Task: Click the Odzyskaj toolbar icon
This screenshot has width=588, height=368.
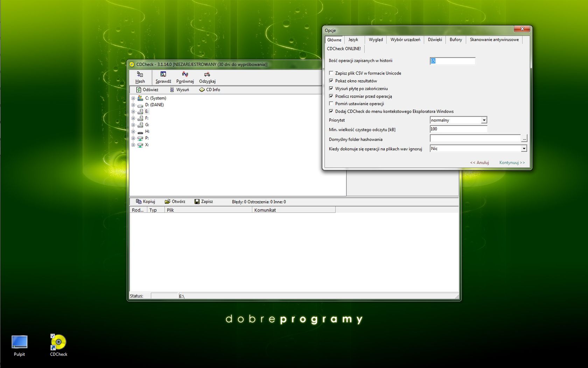Action: click(x=207, y=74)
